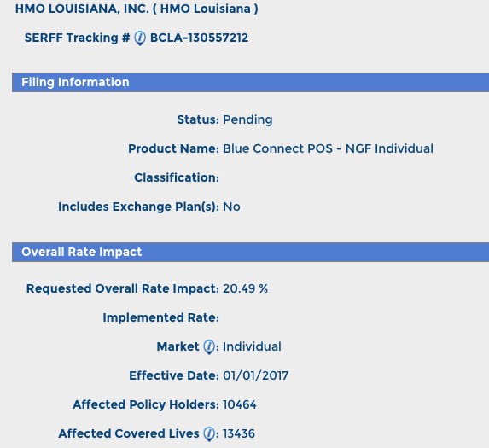This screenshot has height=448, width=489.
Task: Click the Implemented Rate label
Action: (x=161, y=317)
